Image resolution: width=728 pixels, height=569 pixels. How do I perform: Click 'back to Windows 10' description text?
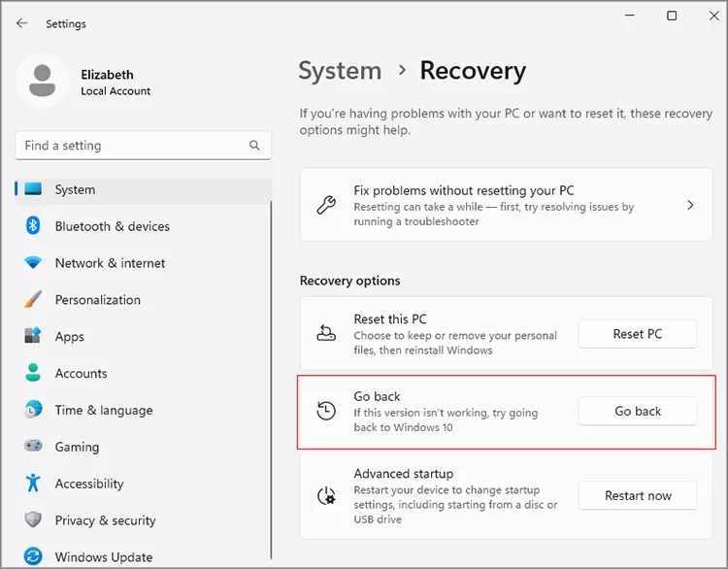click(x=403, y=427)
